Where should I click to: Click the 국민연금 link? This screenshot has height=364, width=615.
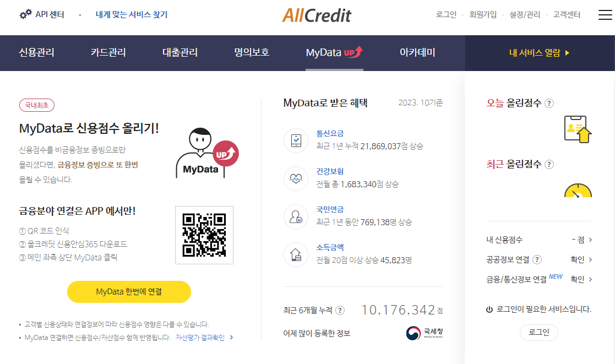[330, 209]
